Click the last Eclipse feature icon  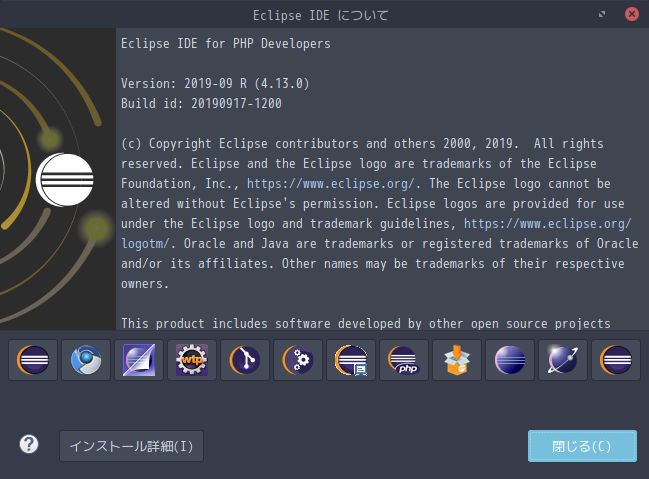tap(615, 360)
